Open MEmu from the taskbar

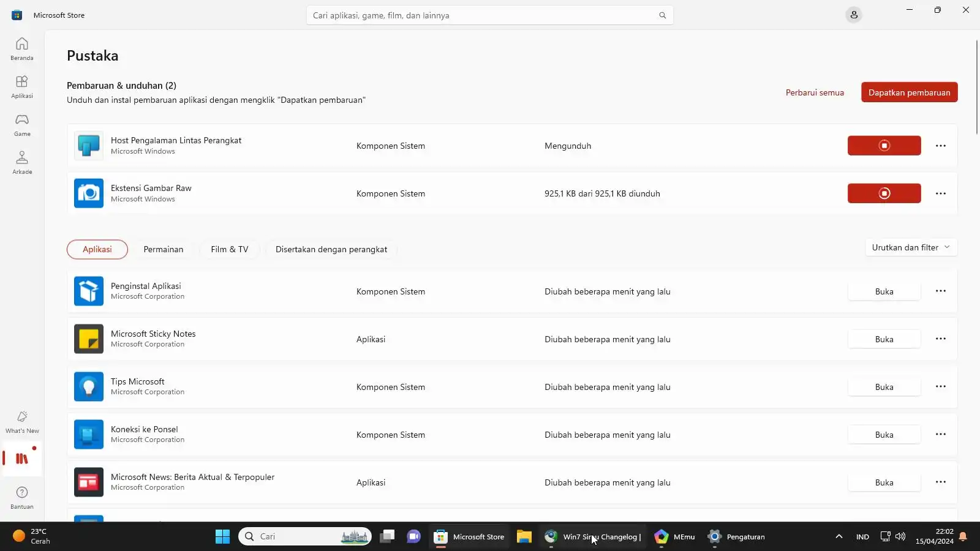coord(674,537)
